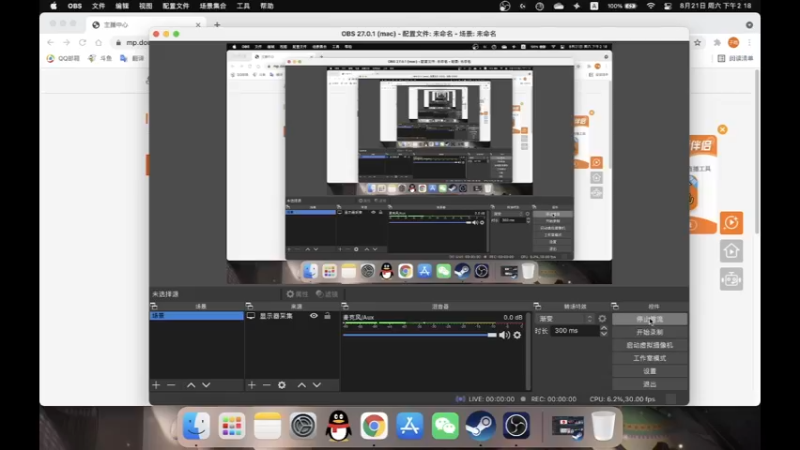This screenshot has width=800, height=450.
Task: Open the 编辑 menu
Action: click(x=122, y=6)
